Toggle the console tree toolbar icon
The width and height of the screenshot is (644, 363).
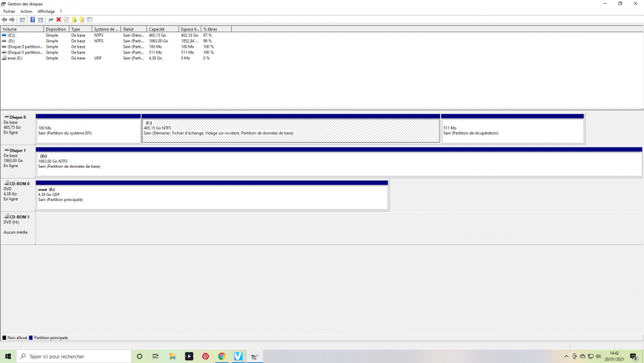[23, 20]
